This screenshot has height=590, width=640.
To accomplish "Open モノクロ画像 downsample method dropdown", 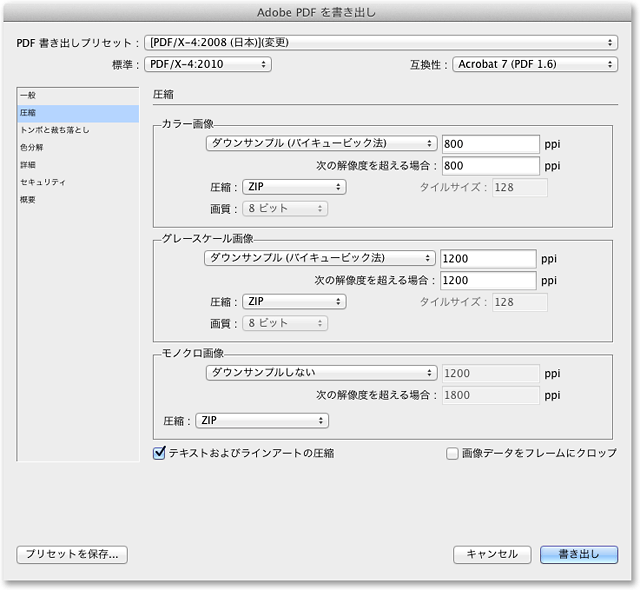I will coord(320,373).
